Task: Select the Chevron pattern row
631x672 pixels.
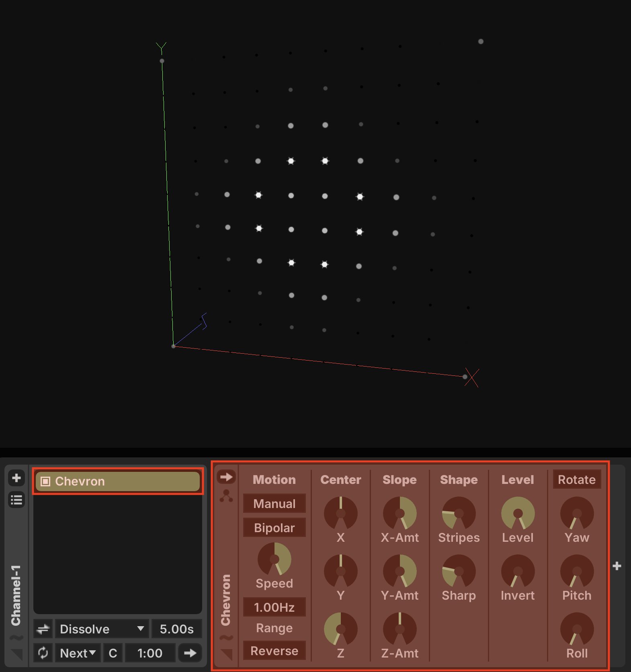Action: (118, 481)
